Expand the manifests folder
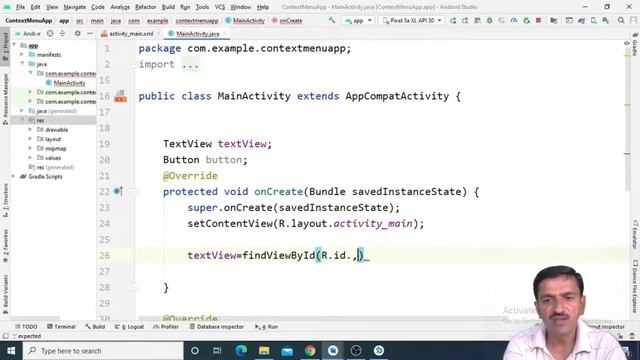This screenshot has width=640, height=360. pos(22,55)
